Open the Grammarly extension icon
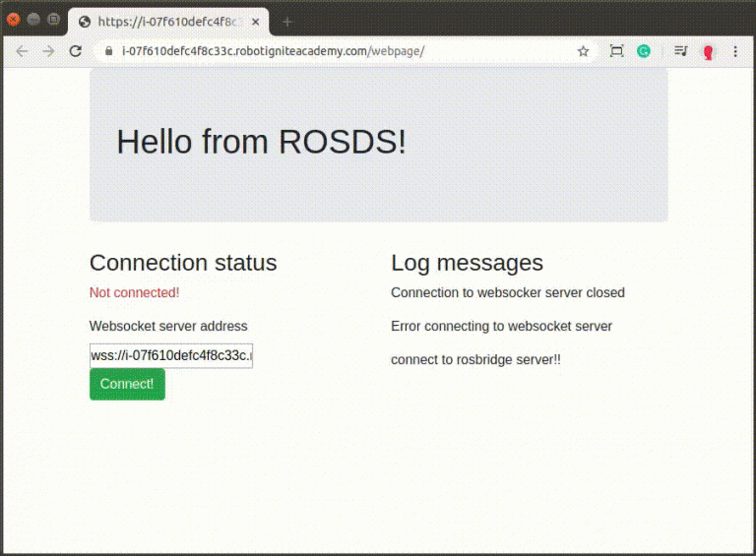Viewport: 756px width, 556px height. [x=644, y=51]
